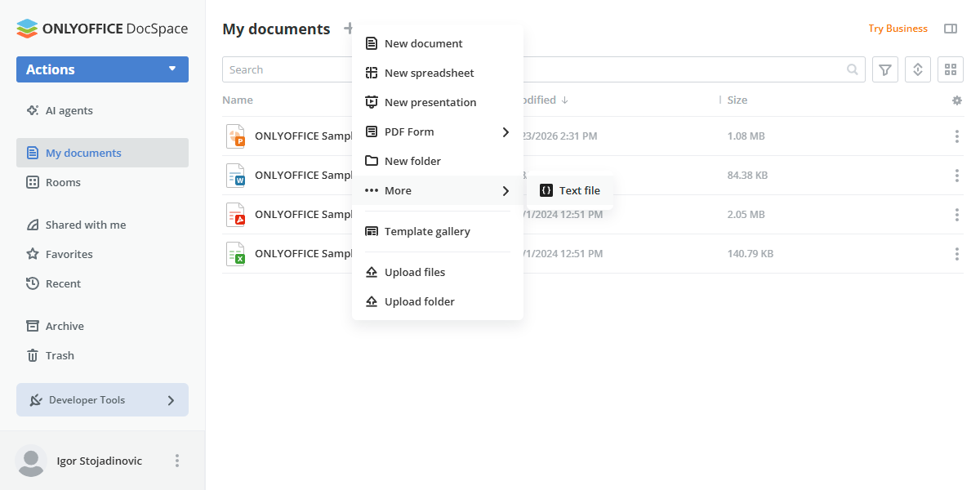
Task: Select My documents in sidebar
Action: (102, 153)
